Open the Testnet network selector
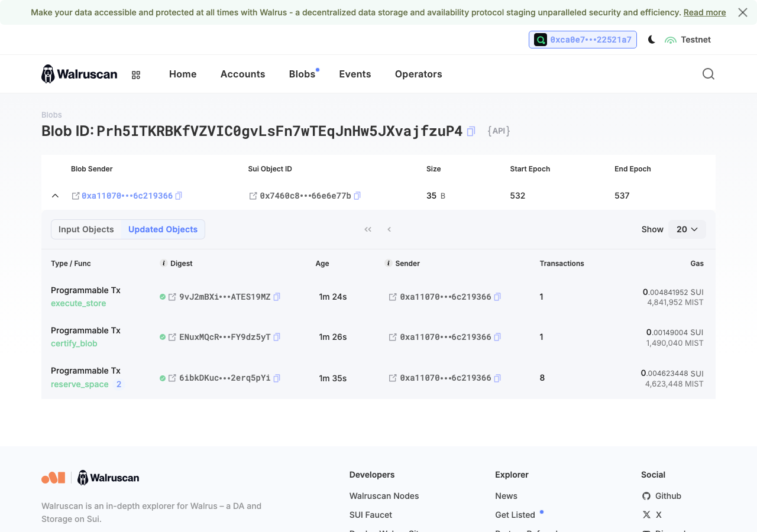Viewport: 757px width, 532px height. coord(688,40)
